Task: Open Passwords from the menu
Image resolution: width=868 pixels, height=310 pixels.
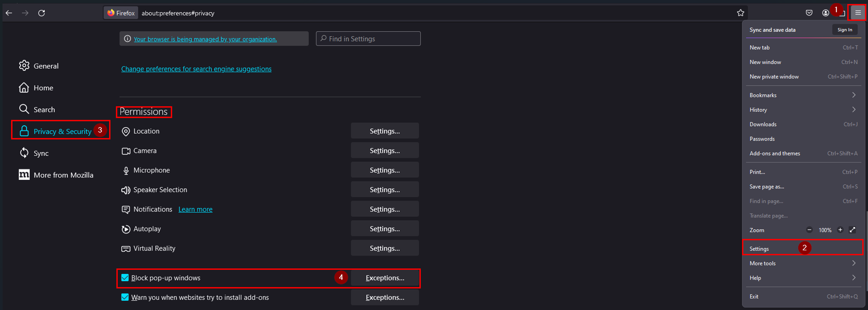Action: 803,139
